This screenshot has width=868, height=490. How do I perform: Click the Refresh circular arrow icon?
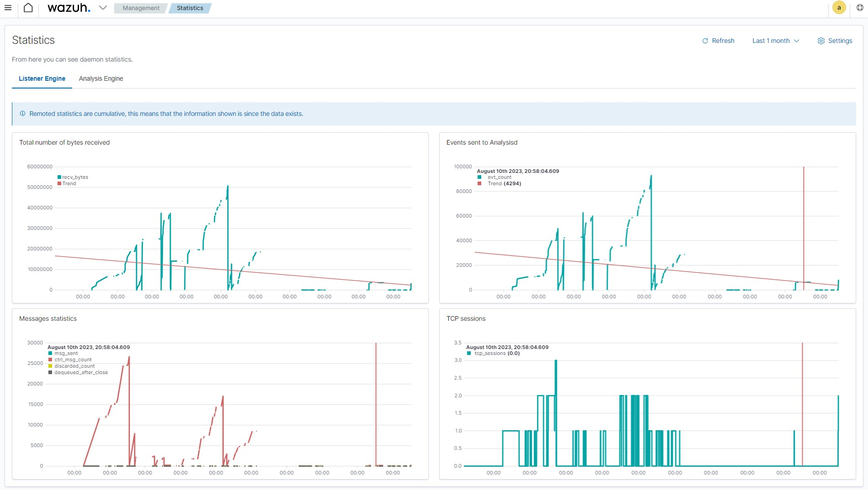click(x=705, y=41)
